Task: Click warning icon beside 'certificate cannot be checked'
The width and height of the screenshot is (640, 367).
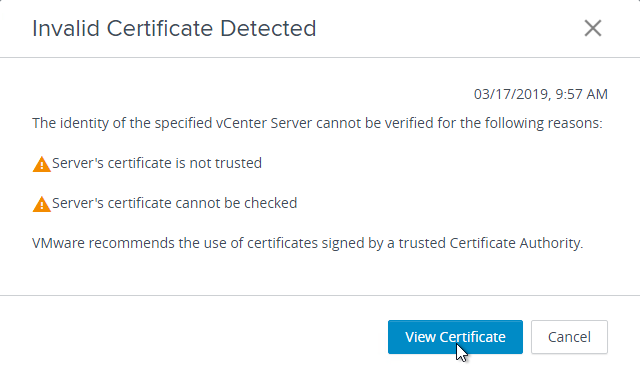Action: pyautogui.click(x=42, y=204)
